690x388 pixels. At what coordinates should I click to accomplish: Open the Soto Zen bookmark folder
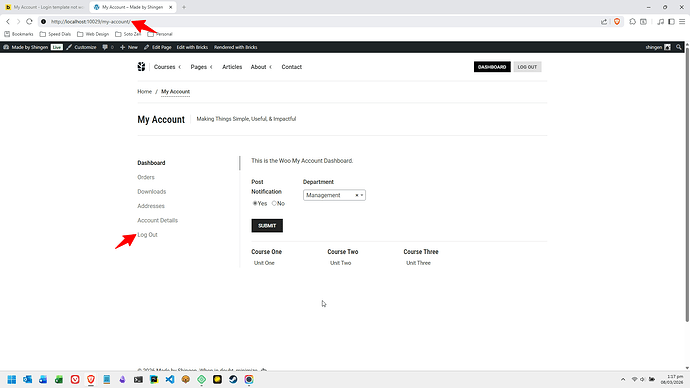pos(128,34)
